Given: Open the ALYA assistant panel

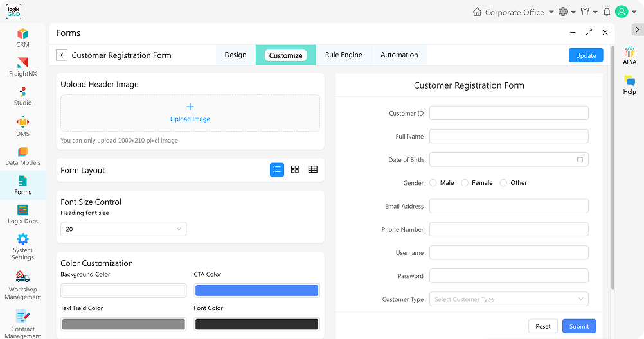Looking at the screenshot, I should pos(629,56).
